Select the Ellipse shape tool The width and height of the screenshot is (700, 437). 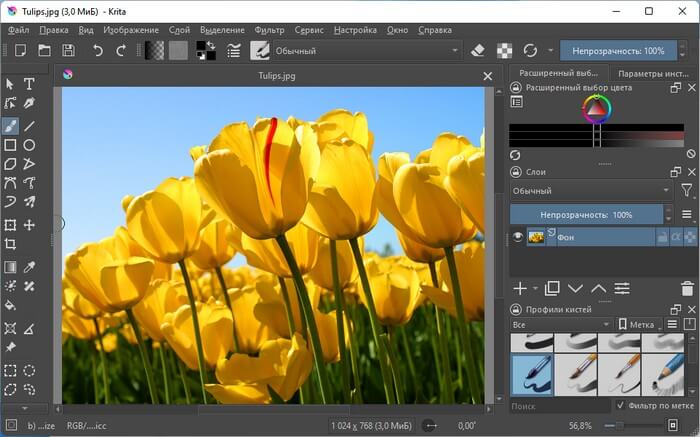tap(29, 145)
